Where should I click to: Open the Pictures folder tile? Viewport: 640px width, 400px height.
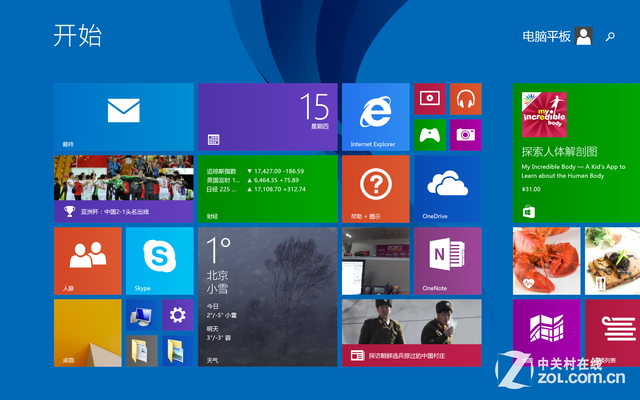[x=178, y=351]
